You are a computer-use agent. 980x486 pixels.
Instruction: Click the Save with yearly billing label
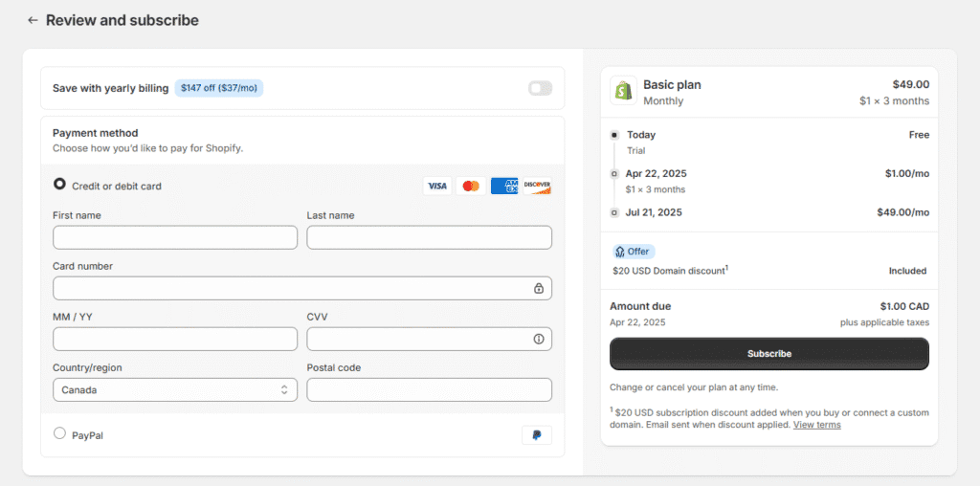click(111, 88)
